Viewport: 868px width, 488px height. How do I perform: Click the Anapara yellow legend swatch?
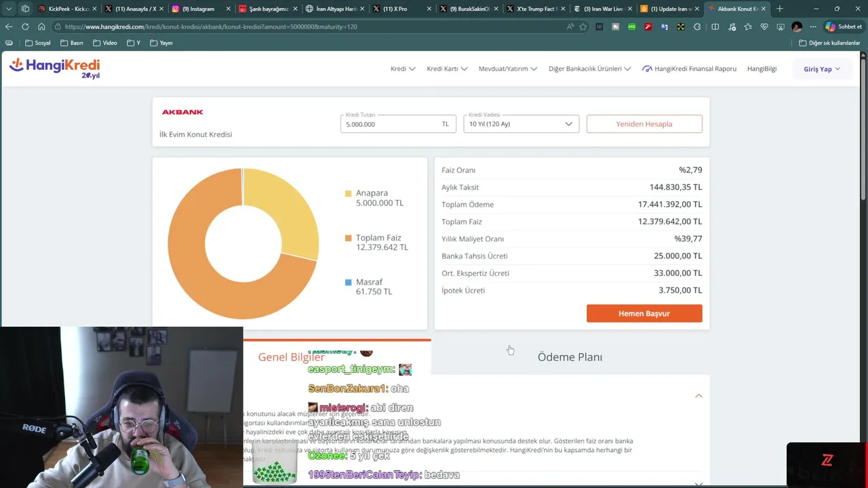pos(349,193)
